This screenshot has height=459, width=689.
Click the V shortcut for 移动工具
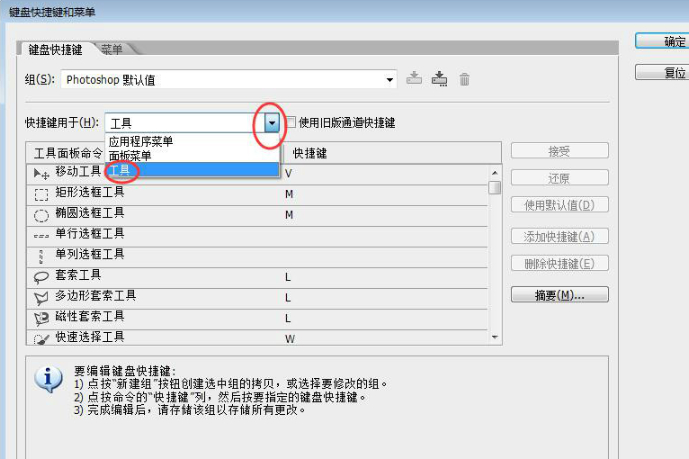288,173
